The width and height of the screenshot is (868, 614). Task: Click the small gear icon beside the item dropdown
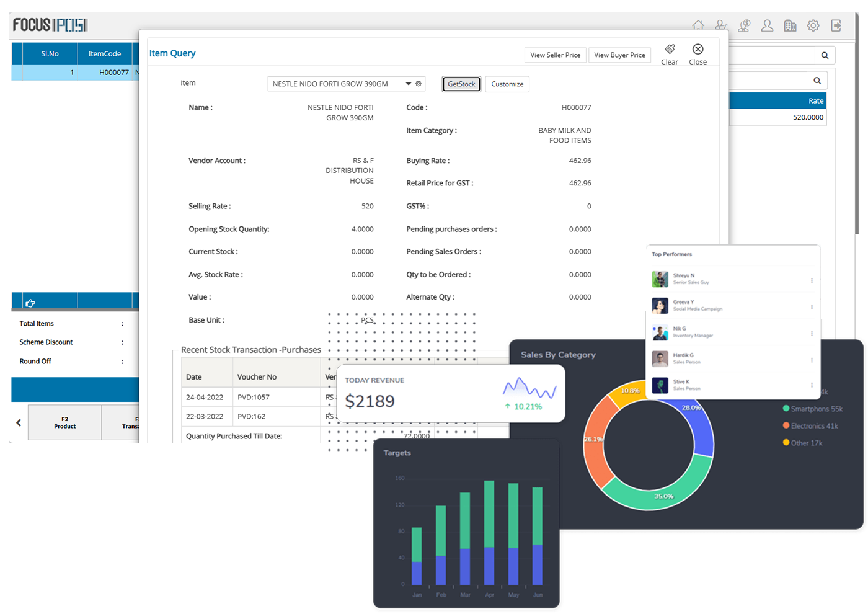point(418,84)
